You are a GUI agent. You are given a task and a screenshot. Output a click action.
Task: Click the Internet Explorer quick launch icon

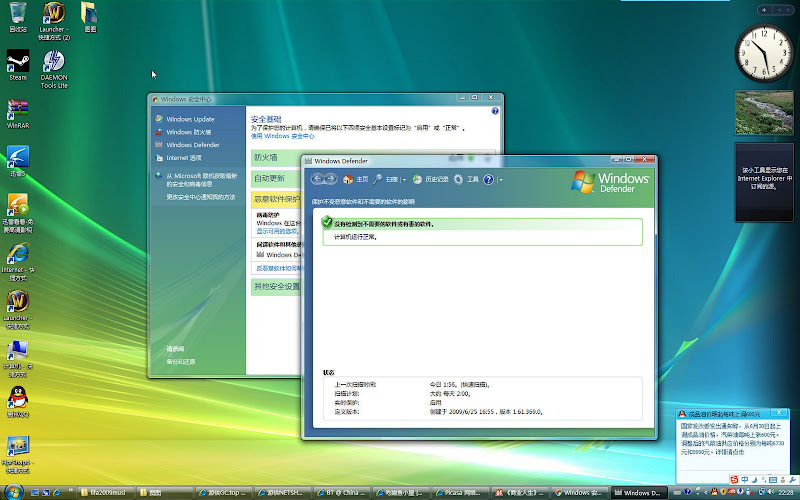tap(57, 492)
